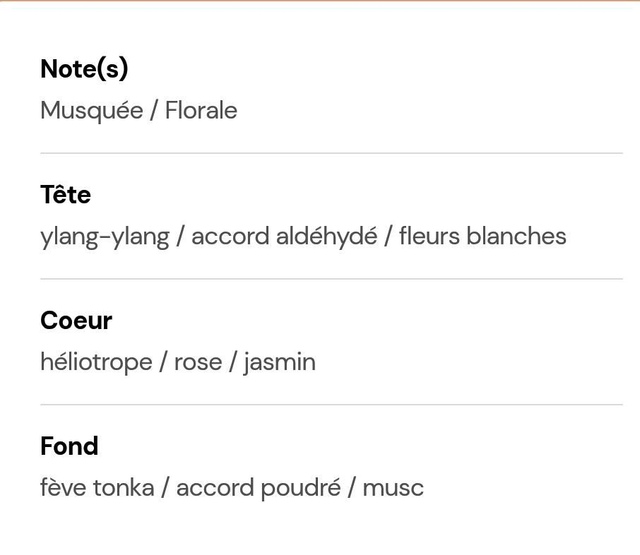Choose jasmin in heart notes
Screen dimensions: 640x555
tap(279, 362)
